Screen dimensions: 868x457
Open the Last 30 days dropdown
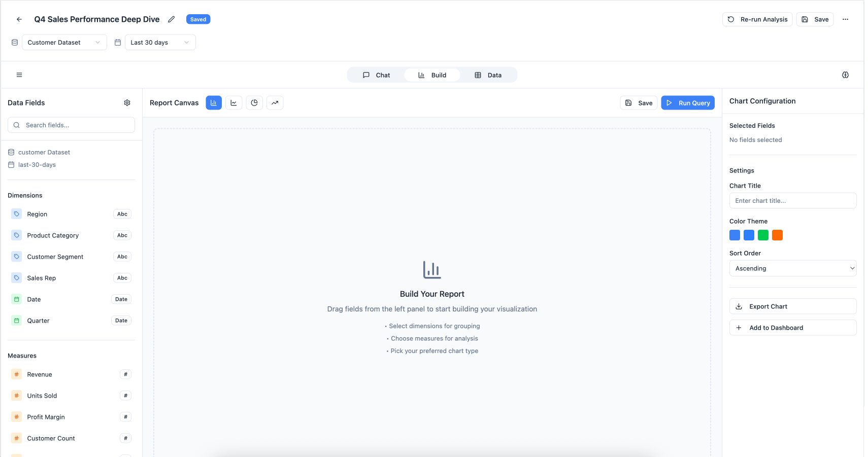coord(160,43)
